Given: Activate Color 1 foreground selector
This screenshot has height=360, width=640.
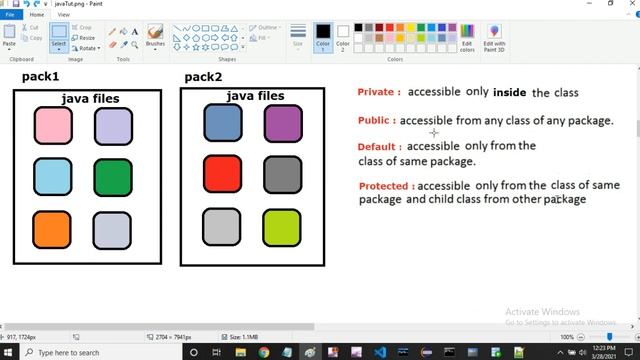Looking at the screenshot, I should pyautogui.click(x=323, y=38).
